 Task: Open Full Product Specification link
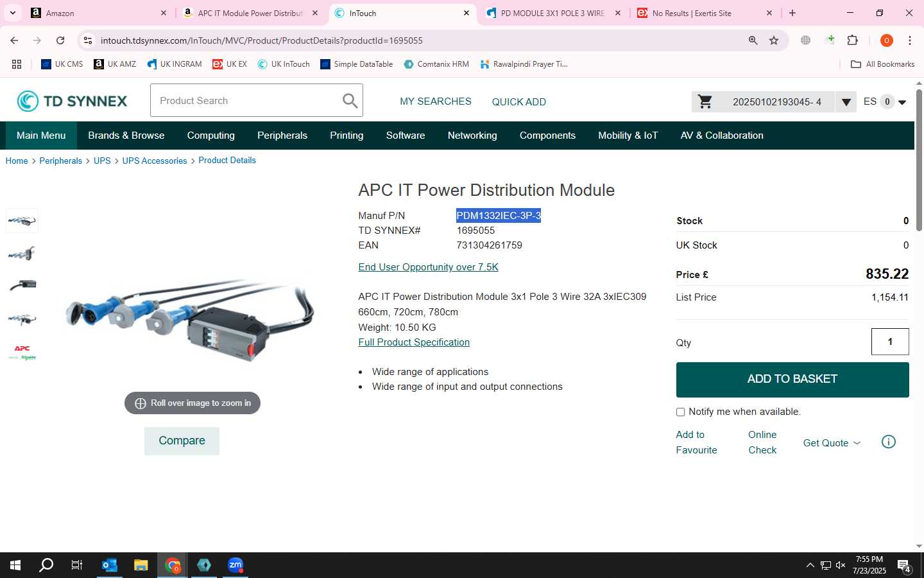[414, 342]
